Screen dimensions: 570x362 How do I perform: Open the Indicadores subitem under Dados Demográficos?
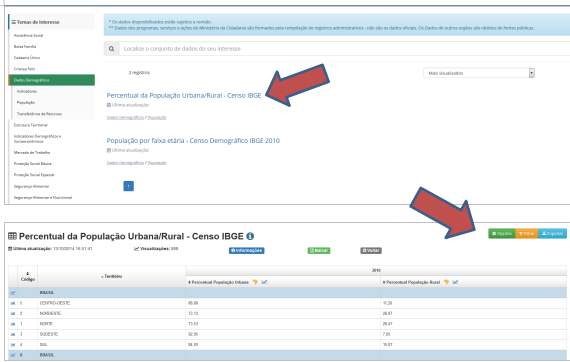(27, 91)
